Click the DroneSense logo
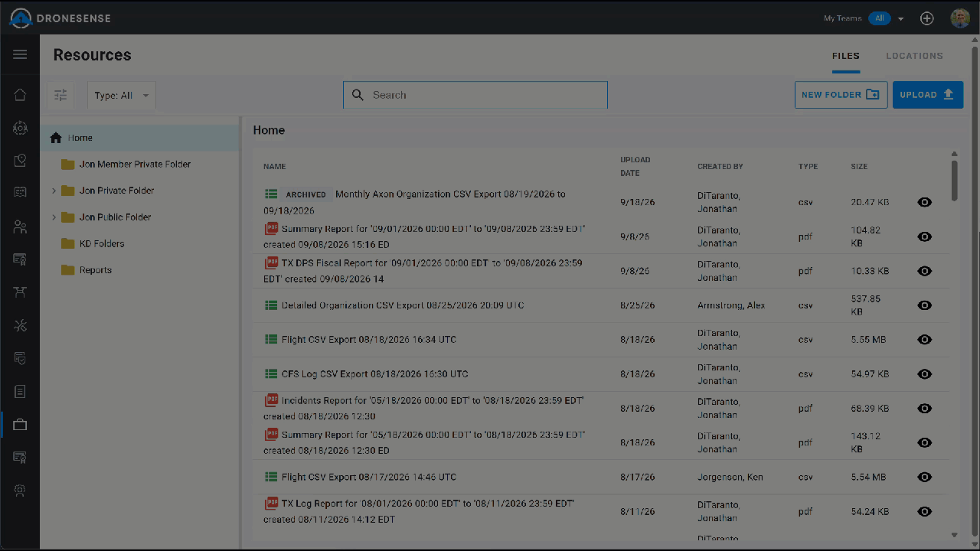The image size is (980, 551). [x=60, y=18]
